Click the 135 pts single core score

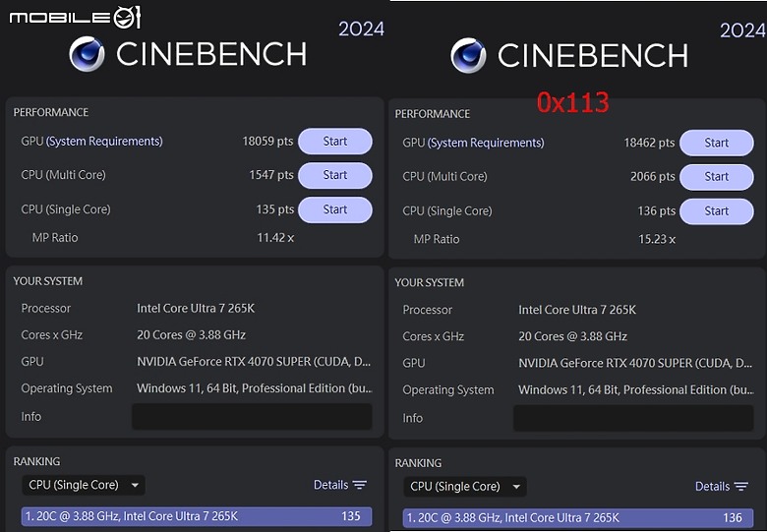[x=275, y=209]
